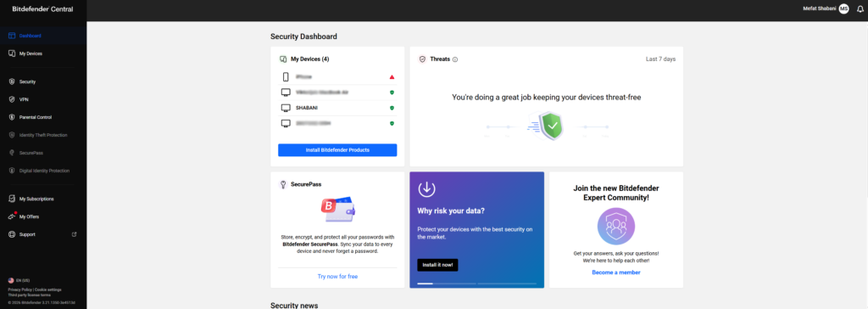Click the Threats shield header icon
This screenshot has width=868, height=309.
point(422,59)
